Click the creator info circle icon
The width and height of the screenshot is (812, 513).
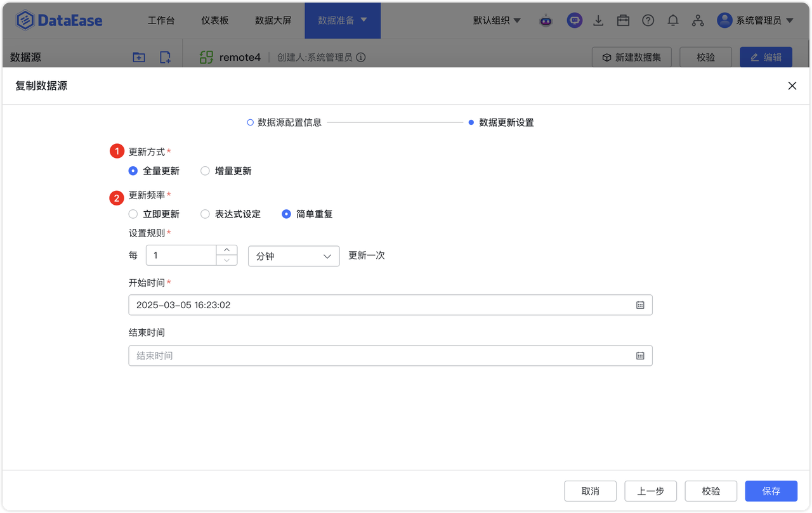(361, 57)
